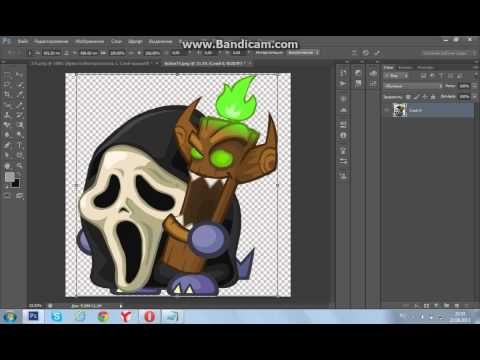Select the Clone Stamp tool
This screenshot has height=360, width=480.
point(8,115)
